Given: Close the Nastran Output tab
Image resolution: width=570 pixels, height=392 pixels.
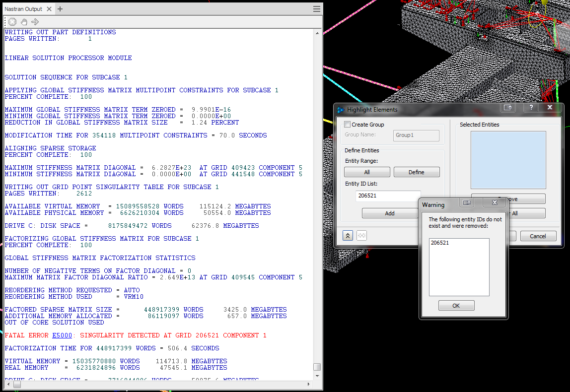Looking at the screenshot, I should click(x=49, y=9).
